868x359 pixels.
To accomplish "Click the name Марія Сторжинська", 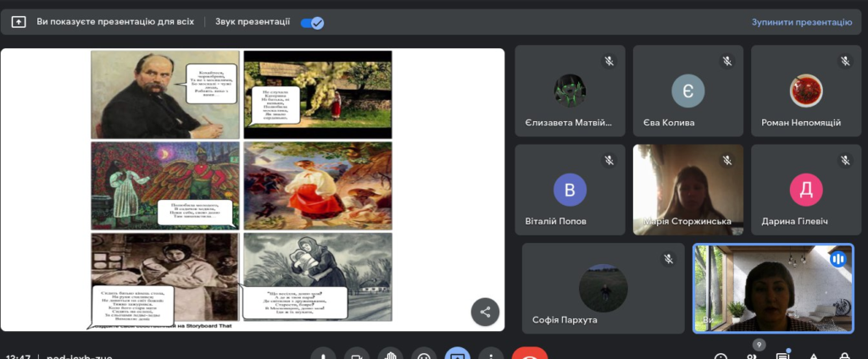I will coord(687,221).
